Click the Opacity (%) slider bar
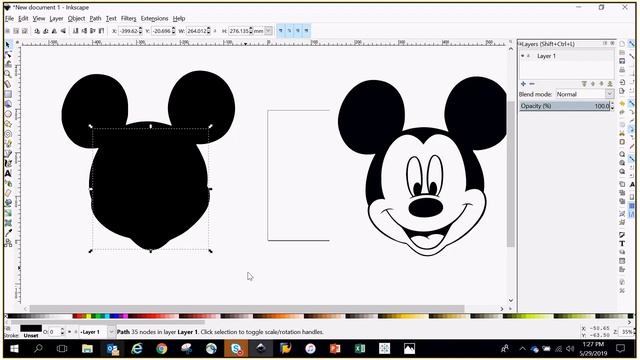Image resolution: width=640 pixels, height=360 pixels. point(564,106)
